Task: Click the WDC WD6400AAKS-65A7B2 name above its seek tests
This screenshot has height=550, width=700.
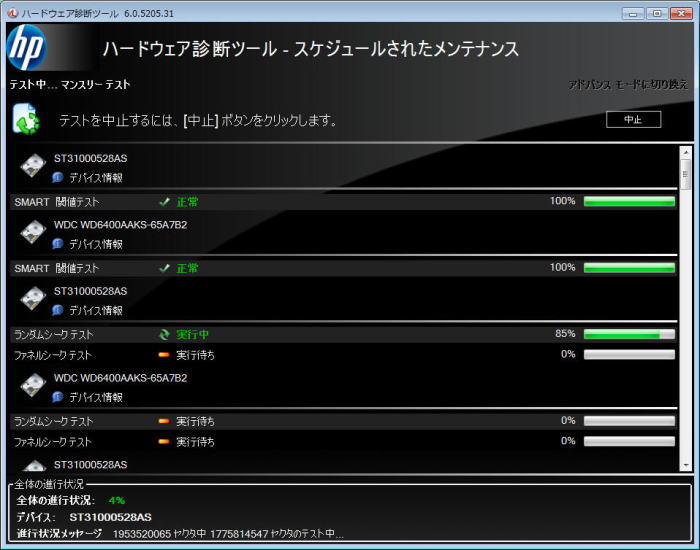Action: click(121, 378)
